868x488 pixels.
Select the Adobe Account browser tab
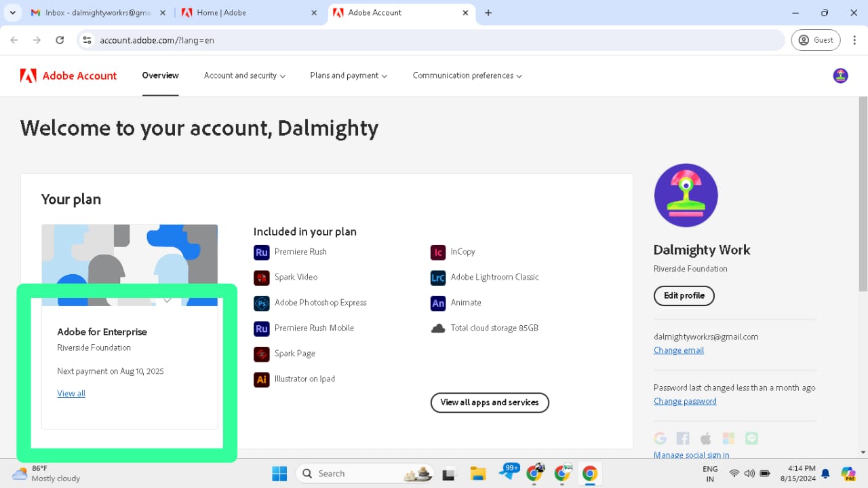[x=401, y=13]
